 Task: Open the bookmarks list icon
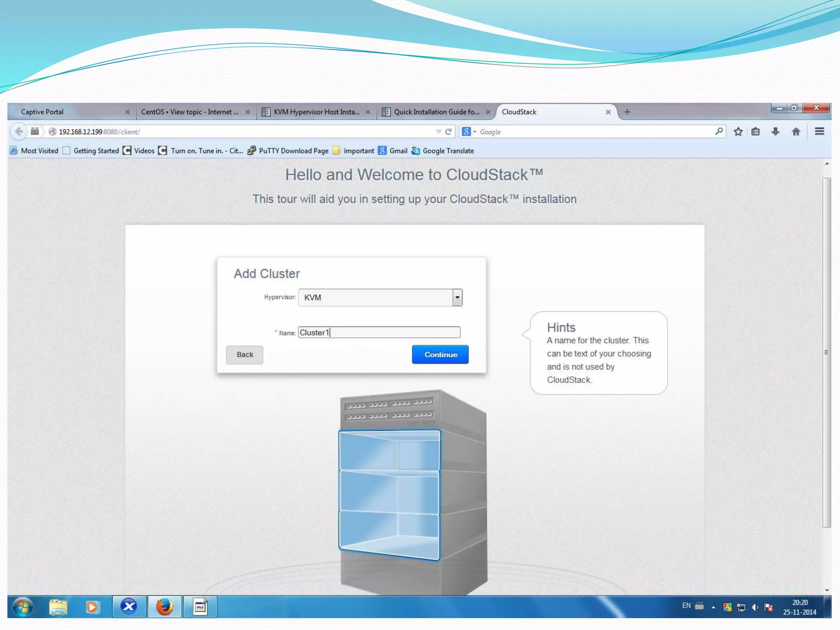point(756,132)
